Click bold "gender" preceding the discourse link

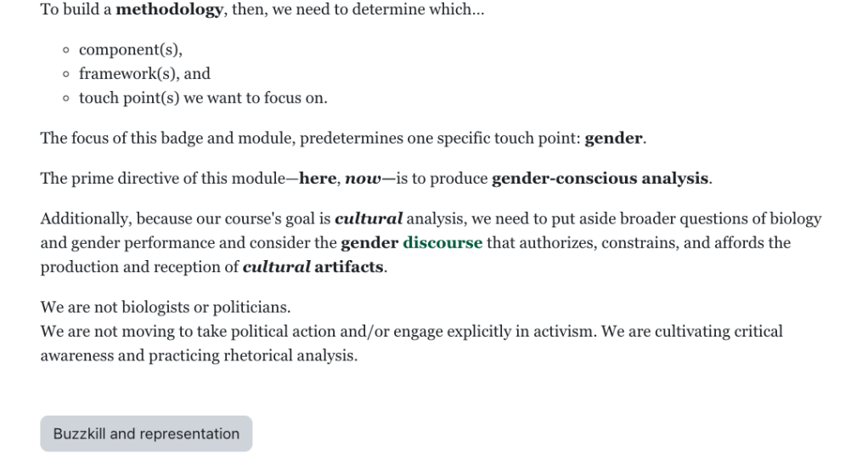pyautogui.click(x=369, y=243)
